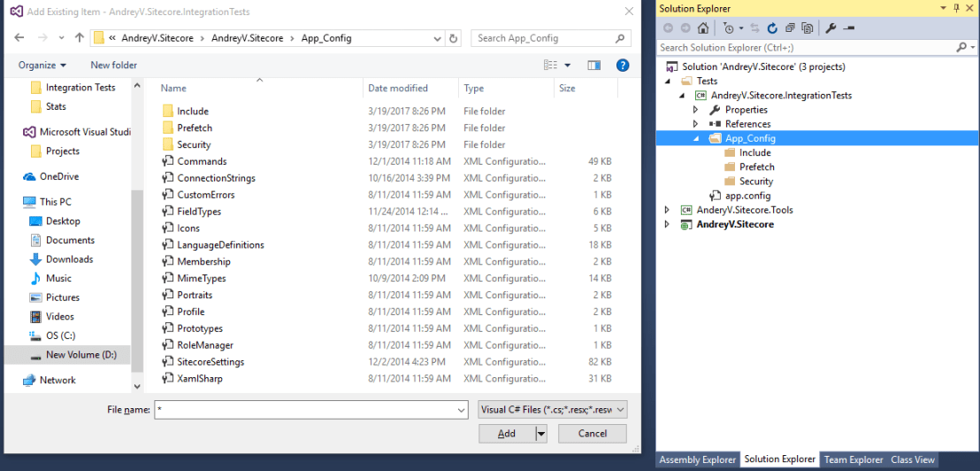
Task: Click the Search App_Config box
Action: (551, 38)
